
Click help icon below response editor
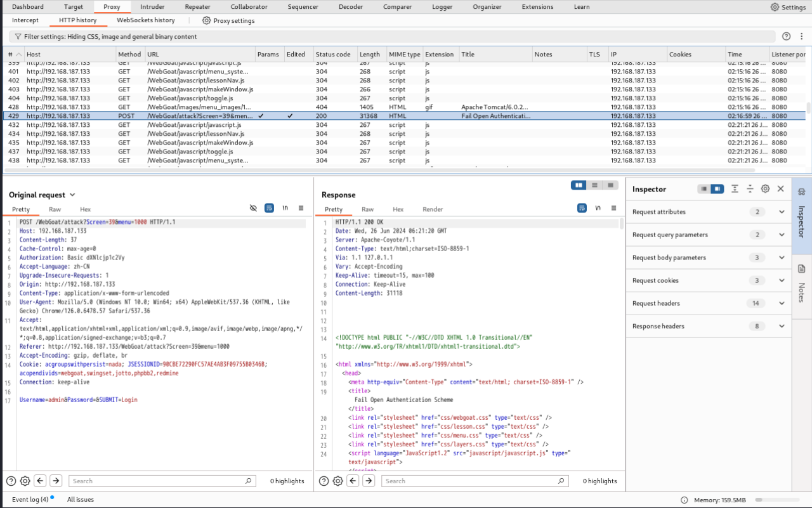(x=324, y=481)
